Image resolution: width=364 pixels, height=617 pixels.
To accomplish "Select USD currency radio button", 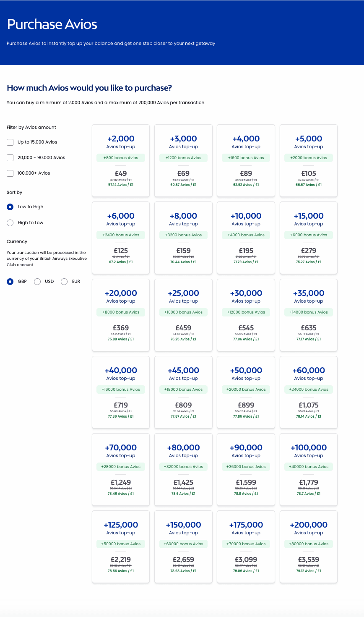I will [37, 282].
